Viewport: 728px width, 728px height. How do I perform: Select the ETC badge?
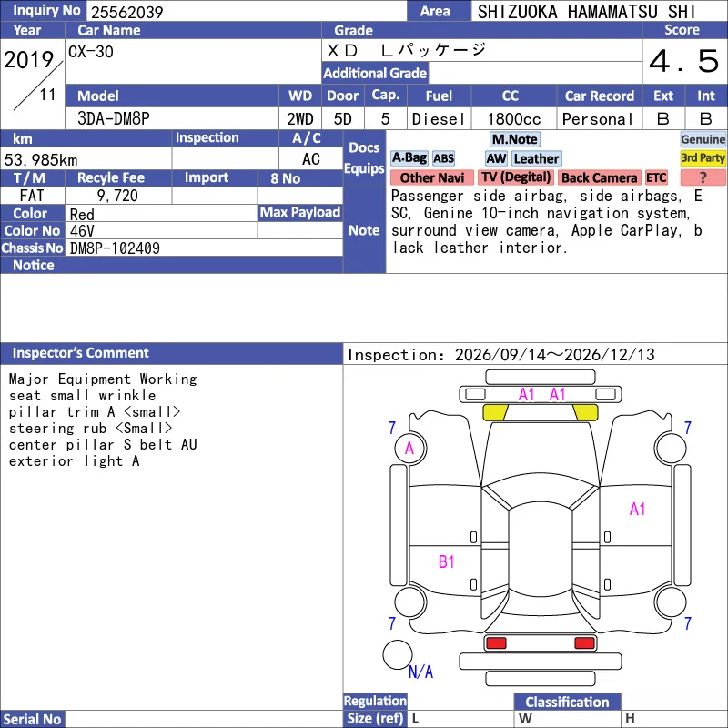[x=656, y=177]
